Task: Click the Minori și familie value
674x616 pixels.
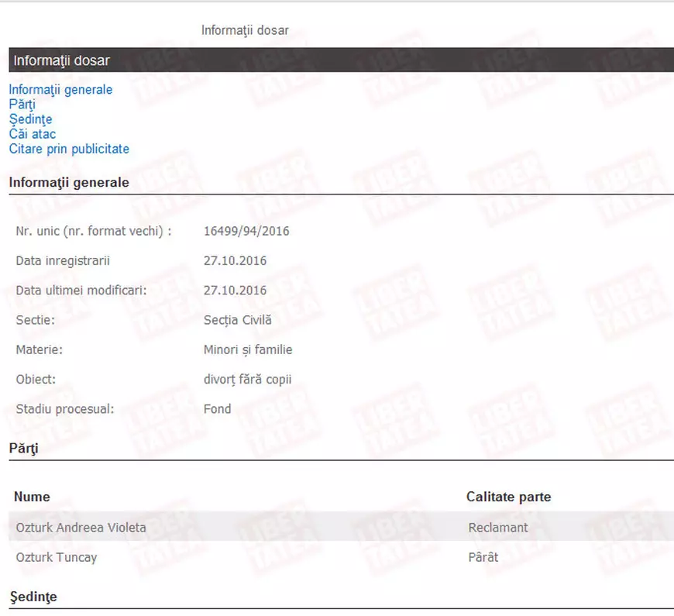Action: (x=248, y=350)
